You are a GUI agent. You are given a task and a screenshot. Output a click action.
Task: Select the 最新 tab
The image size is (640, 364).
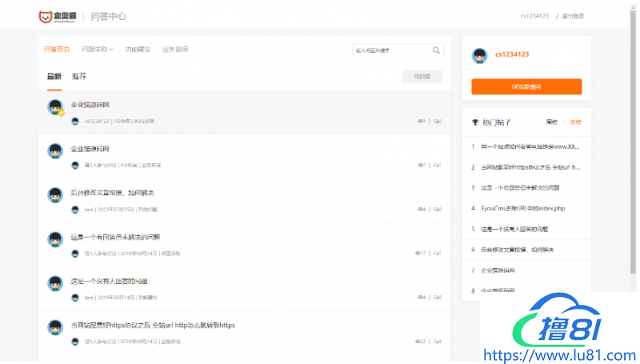(54, 77)
